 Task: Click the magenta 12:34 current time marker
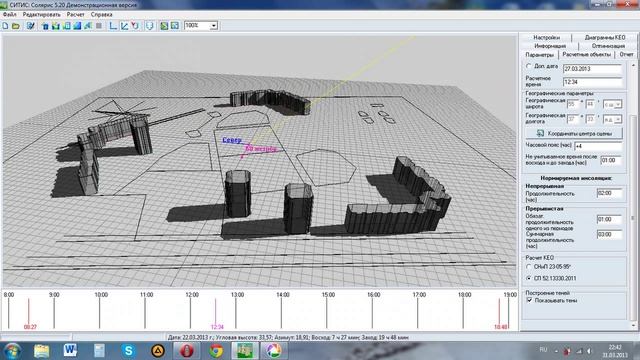(216, 313)
